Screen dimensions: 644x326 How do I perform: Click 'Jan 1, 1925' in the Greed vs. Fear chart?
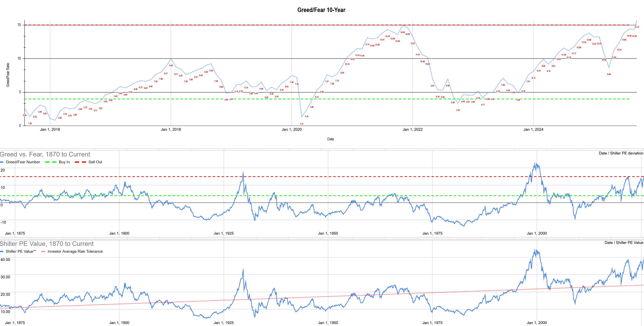(224, 233)
